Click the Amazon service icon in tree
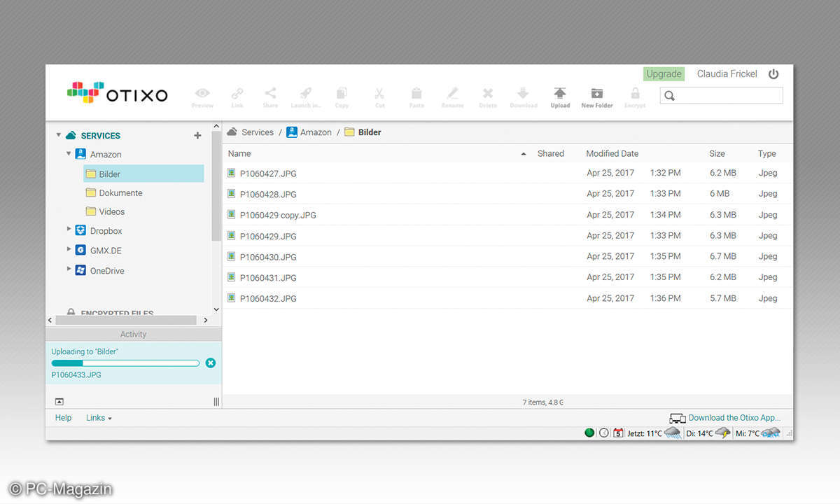 pyautogui.click(x=80, y=154)
